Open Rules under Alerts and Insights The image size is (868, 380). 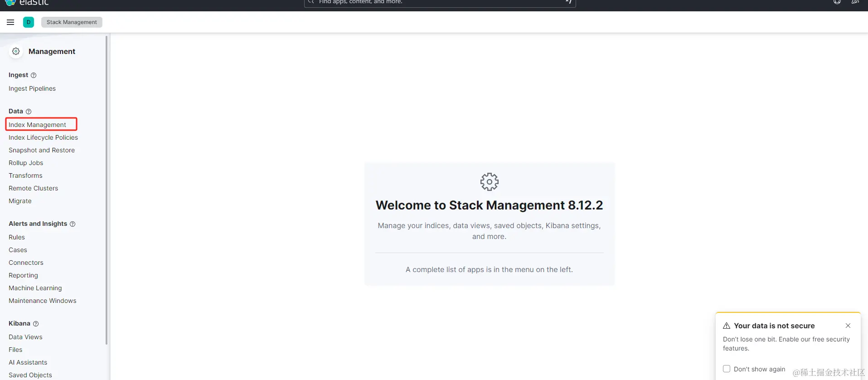17,237
